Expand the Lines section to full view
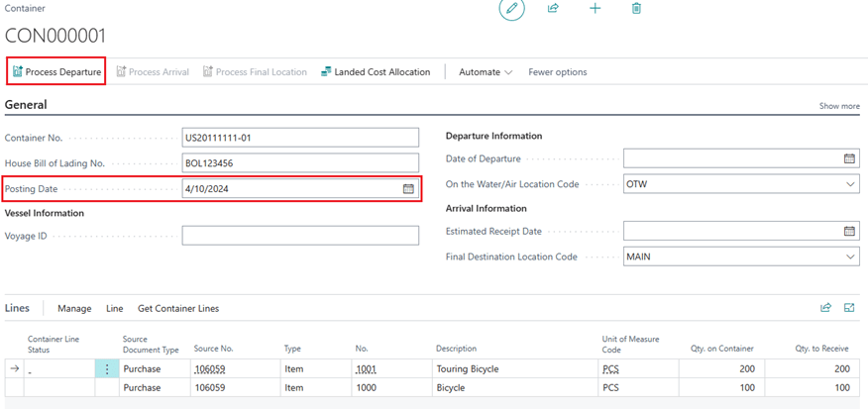The height and width of the screenshot is (409, 868). pyautogui.click(x=849, y=308)
